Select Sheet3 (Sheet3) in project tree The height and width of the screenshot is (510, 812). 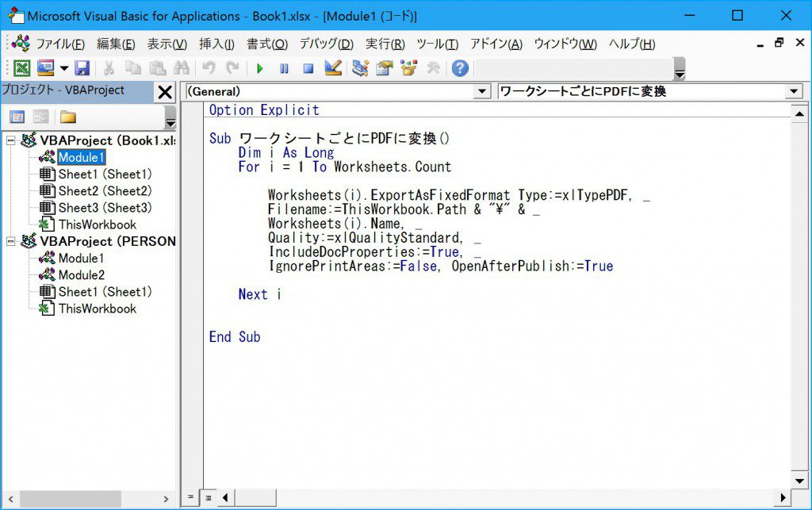point(105,208)
